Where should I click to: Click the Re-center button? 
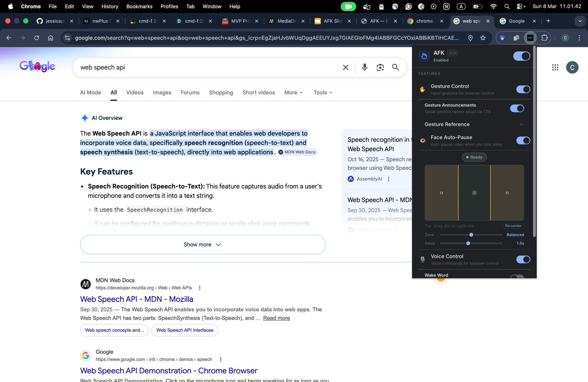(x=513, y=226)
